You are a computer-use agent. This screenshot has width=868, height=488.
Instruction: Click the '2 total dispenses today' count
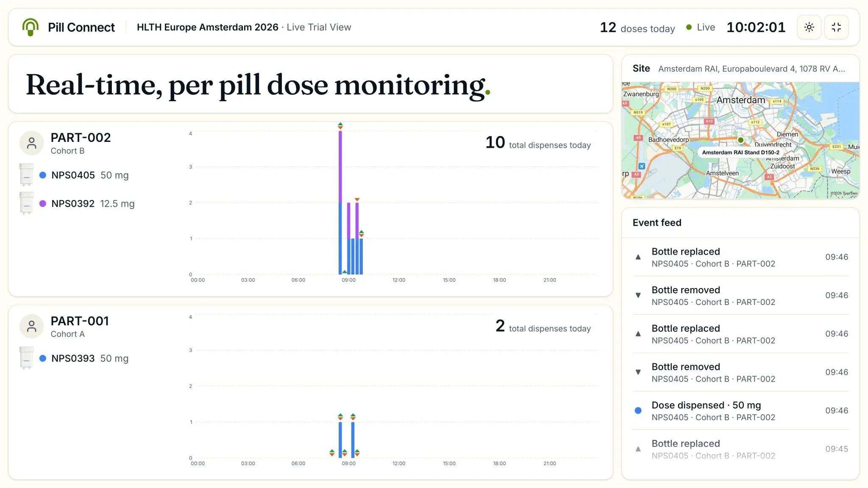[x=543, y=326]
